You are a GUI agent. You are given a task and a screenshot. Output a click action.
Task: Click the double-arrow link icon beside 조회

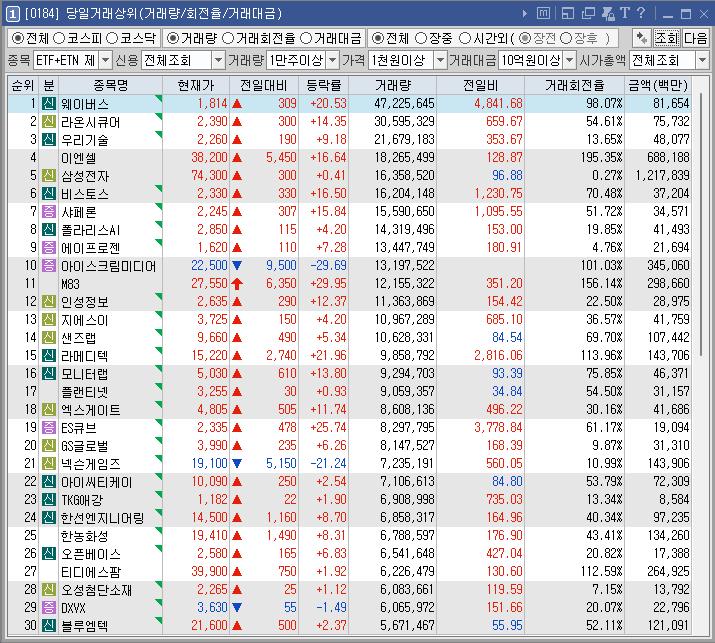click(x=642, y=38)
